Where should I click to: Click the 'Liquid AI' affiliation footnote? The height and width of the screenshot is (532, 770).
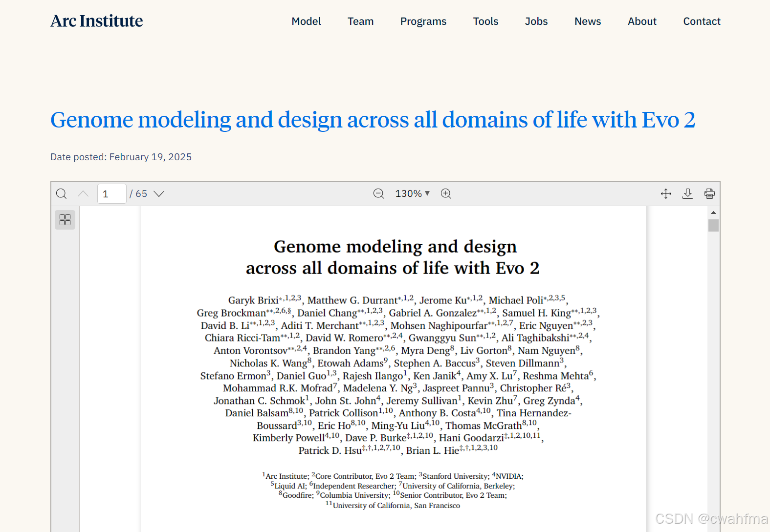coord(290,486)
